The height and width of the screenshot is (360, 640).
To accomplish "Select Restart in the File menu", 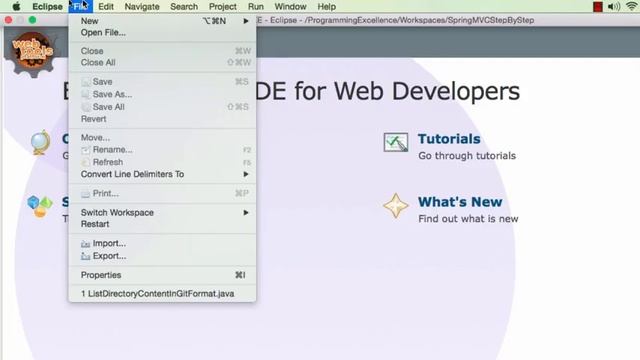I will click(x=162, y=224).
